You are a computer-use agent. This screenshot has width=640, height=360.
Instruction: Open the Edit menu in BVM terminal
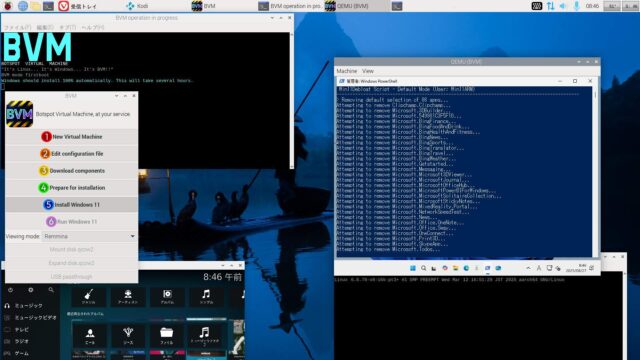point(45,27)
